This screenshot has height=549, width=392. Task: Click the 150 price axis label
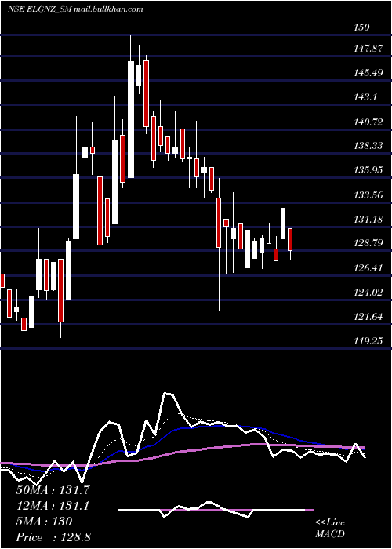pos(361,27)
